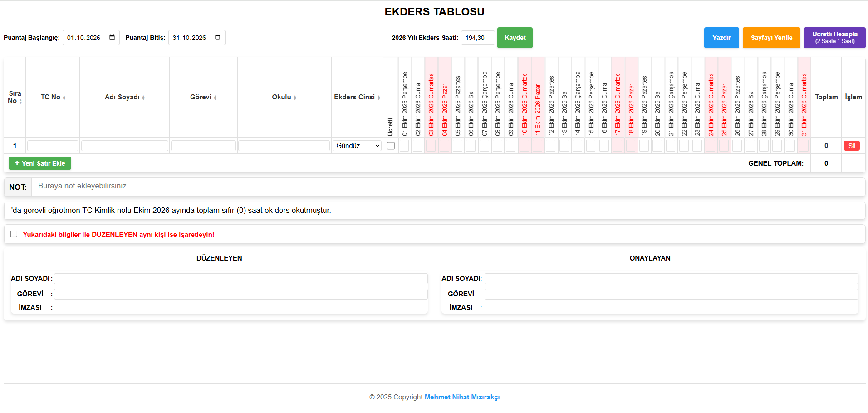Sort table by TC No column
868x413 pixels.
point(64,98)
